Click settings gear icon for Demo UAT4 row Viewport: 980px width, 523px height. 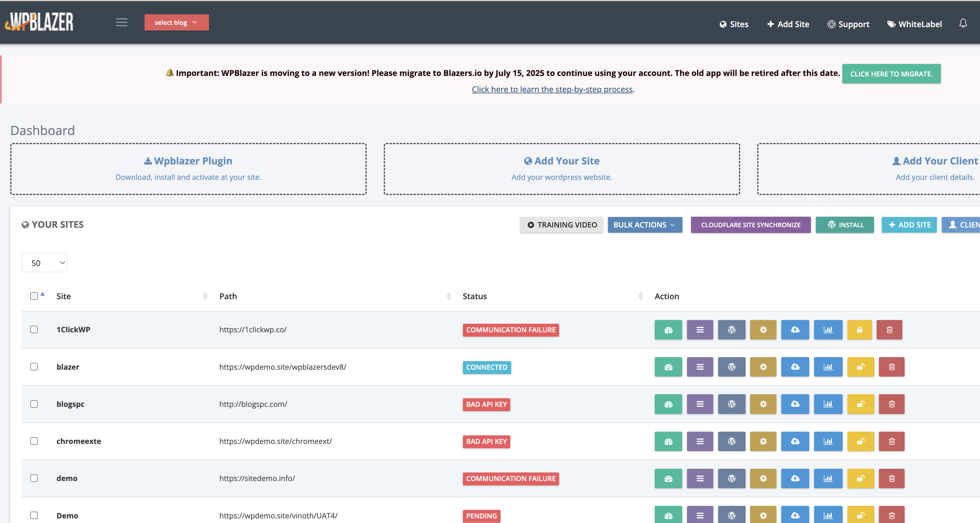coord(763,515)
